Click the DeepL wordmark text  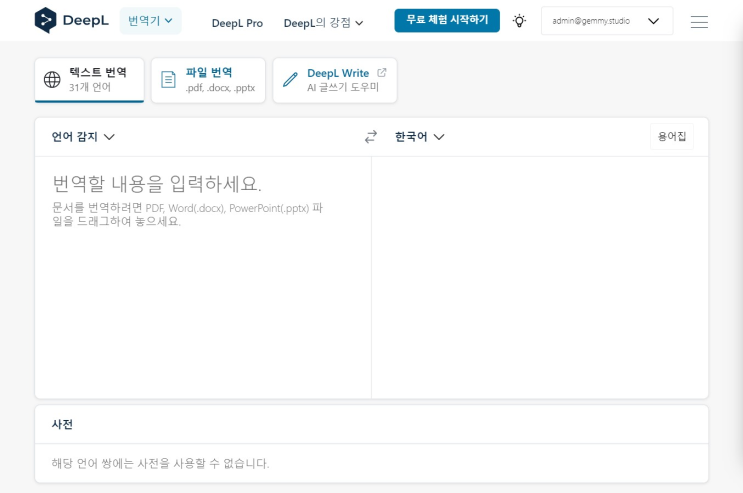[x=86, y=20]
